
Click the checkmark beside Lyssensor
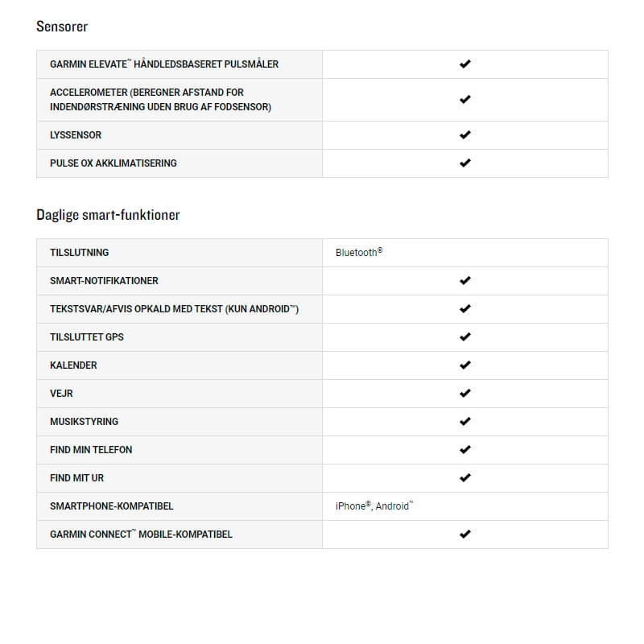(464, 135)
